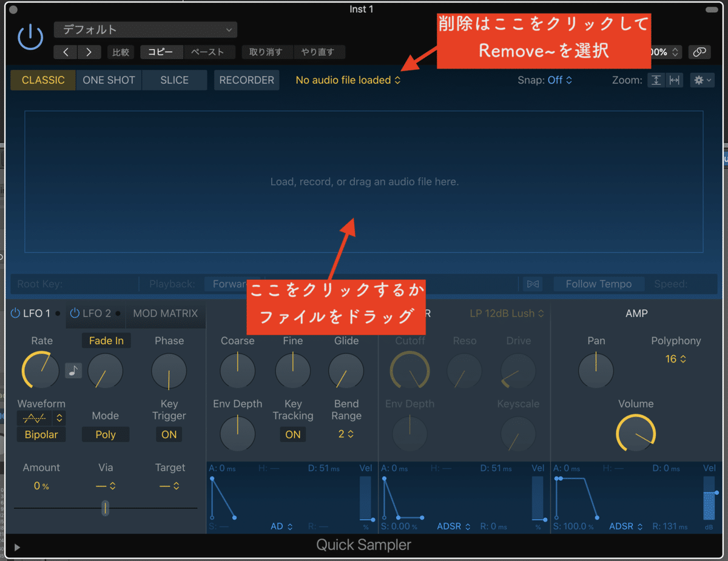Click the flex mirror icon beside Follow Tempo
Screen dimensions: 728x561
pos(533,284)
